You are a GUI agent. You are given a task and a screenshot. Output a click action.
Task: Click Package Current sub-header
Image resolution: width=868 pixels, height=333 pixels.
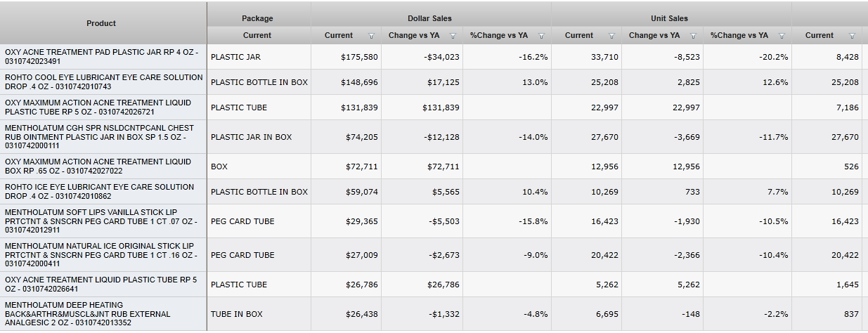[x=257, y=35]
